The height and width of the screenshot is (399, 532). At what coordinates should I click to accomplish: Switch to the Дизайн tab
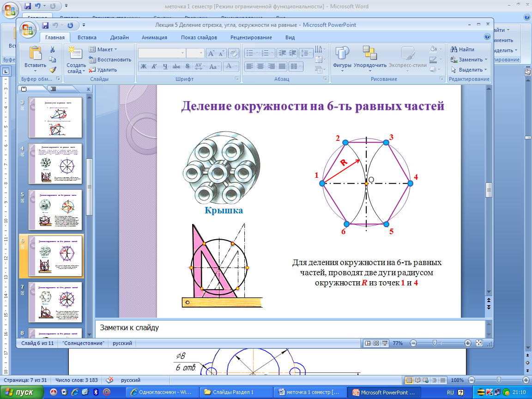point(120,37)
